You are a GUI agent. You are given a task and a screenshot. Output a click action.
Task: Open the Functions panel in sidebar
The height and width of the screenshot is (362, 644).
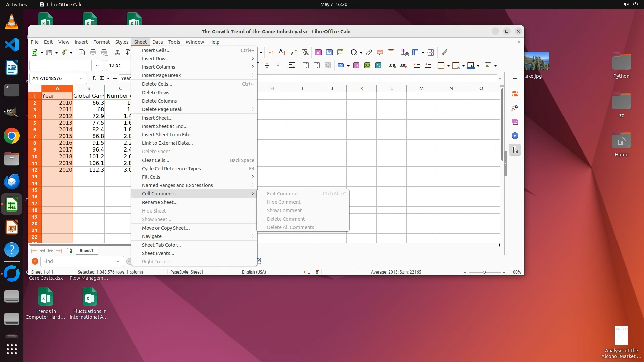pos(515,150)
